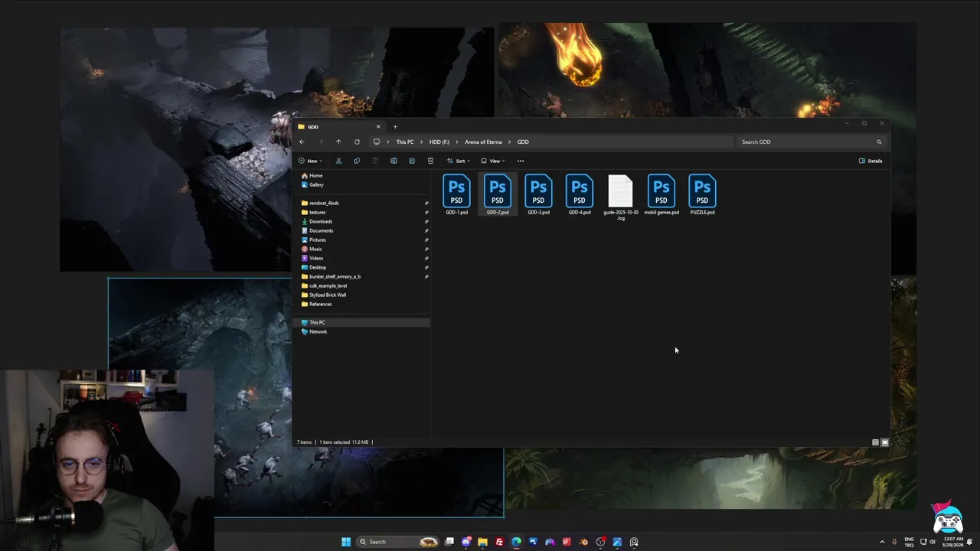Go up one folder level
This screenshot has width=980, height=551.
pos(338,142)
